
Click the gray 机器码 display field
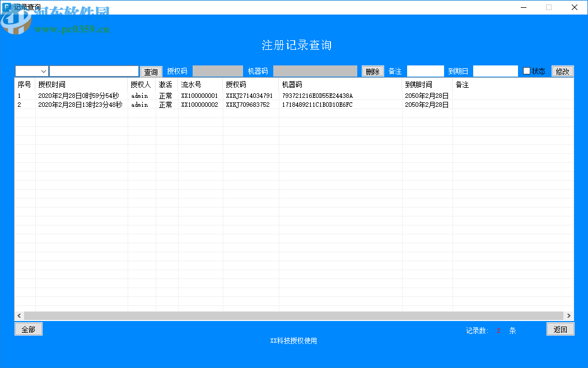tap(315, 71)
